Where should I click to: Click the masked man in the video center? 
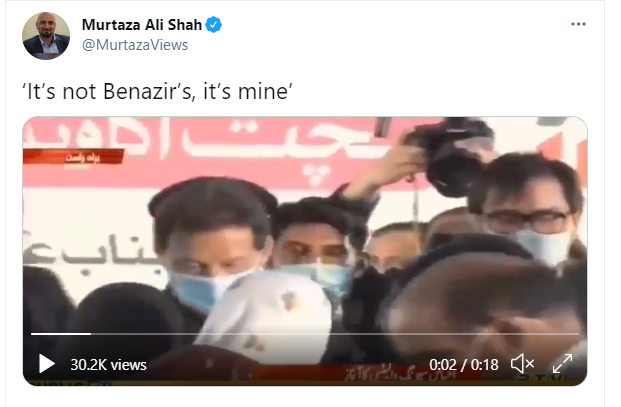click(x=212, y=245)
